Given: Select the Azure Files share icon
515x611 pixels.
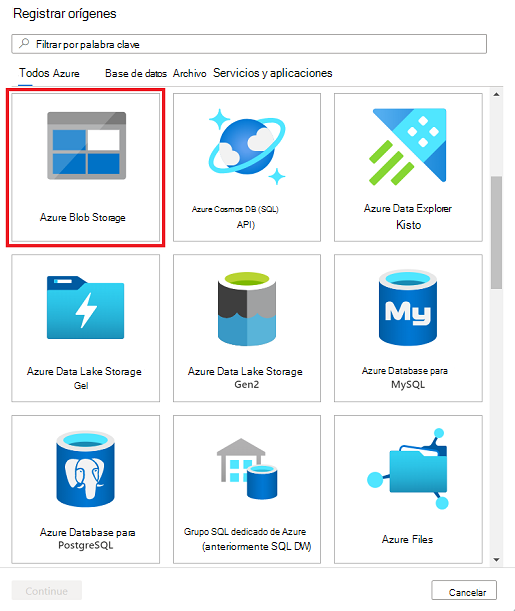Looking at the screenshot, I should coord(408,469).
